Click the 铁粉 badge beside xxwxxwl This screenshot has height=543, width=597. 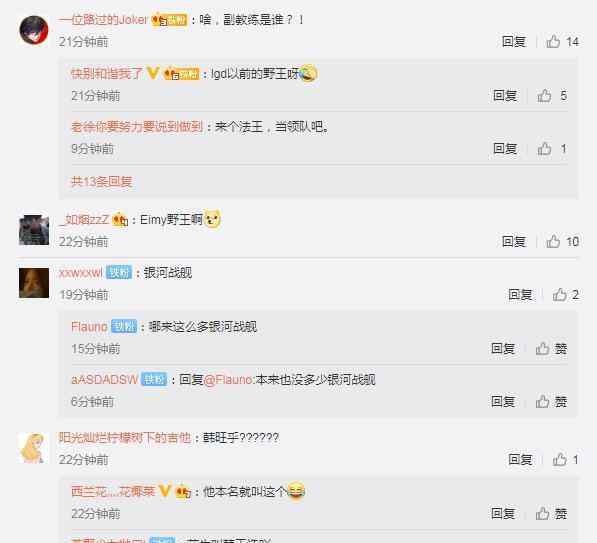(119, 272)
